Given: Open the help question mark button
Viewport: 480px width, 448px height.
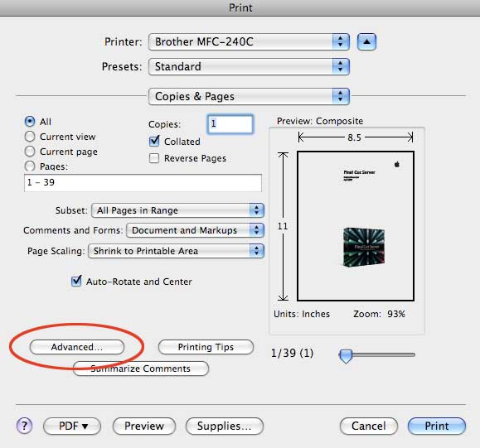Looking at the screenshot, I should (x=25, y=426).
